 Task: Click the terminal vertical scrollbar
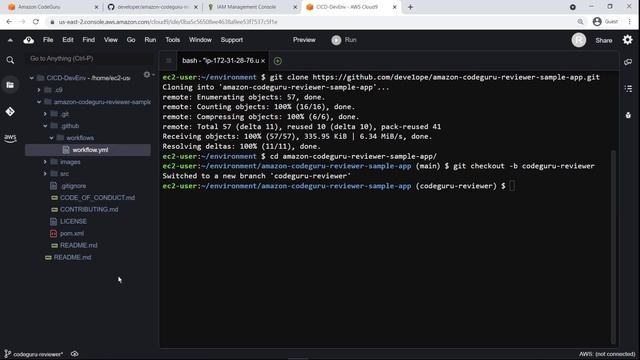tap(613, 247)
